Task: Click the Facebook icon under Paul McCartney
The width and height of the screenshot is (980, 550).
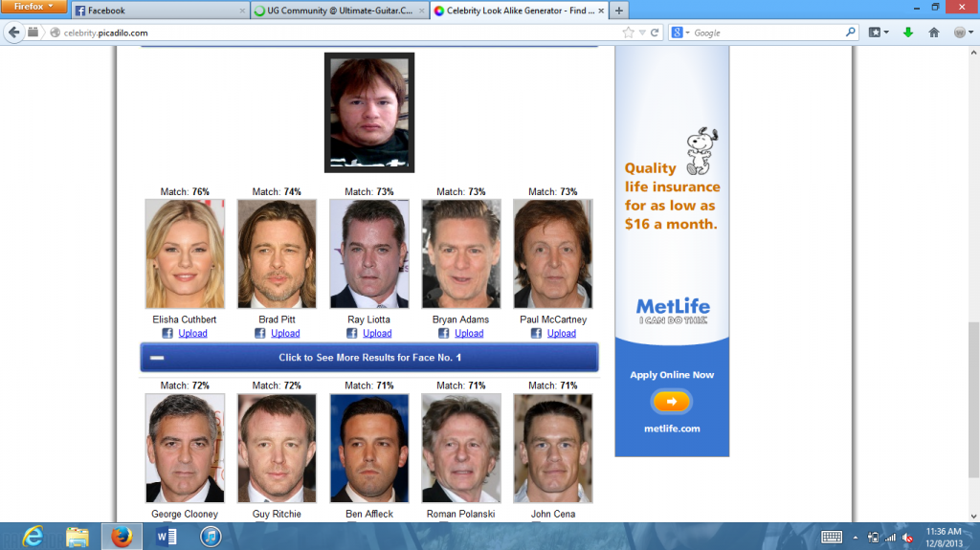Action: (536, 333)
